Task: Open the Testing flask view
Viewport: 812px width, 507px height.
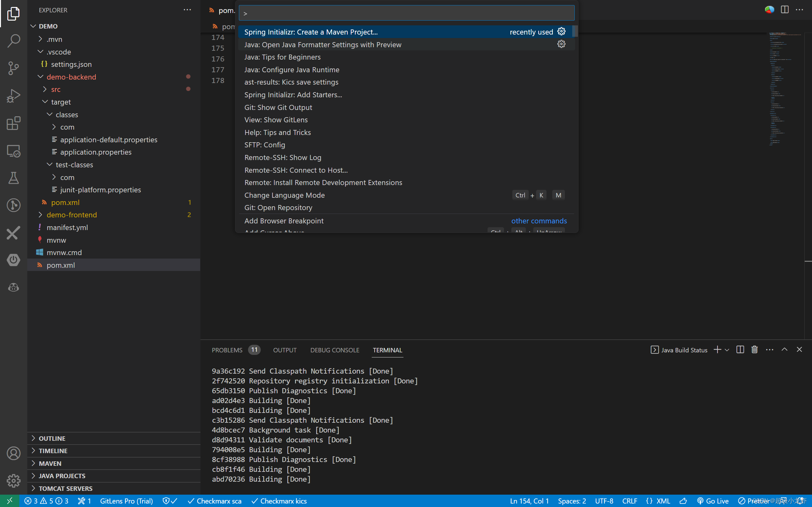Action: [x=13, y=178]
